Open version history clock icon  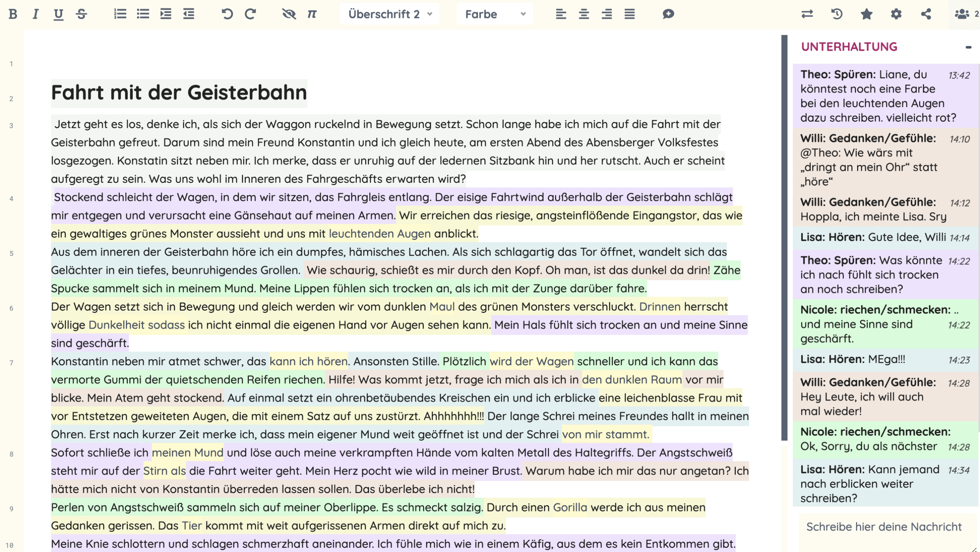[837, 14]
